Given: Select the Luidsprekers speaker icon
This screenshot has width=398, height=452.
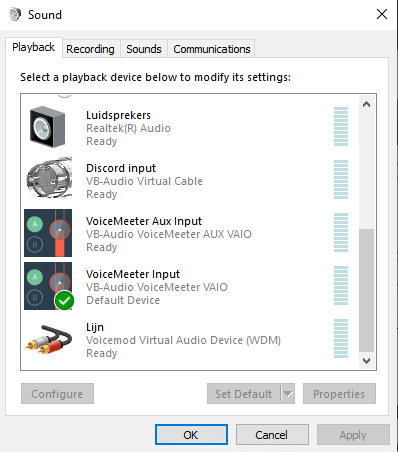Looking at the screenshot, I should pyautogui.click(x=48, y=127).
